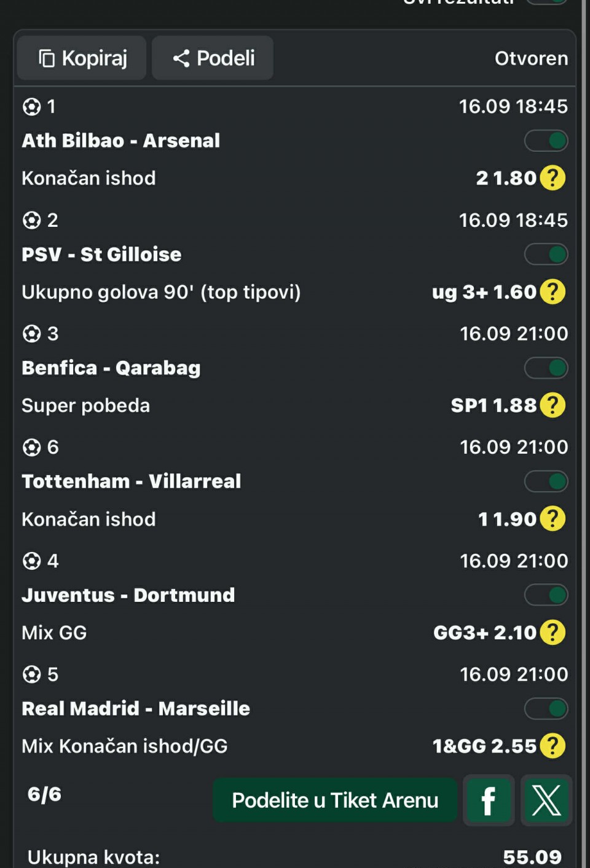Toggle switch for Ath Bilbao - Arsenal
The image size is (590, 868).
click(x=546, y=141)
